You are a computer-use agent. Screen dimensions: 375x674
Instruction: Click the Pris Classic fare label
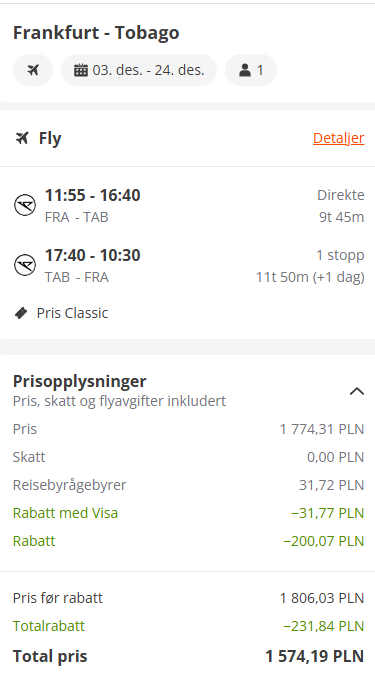click(x=72, y=313)
